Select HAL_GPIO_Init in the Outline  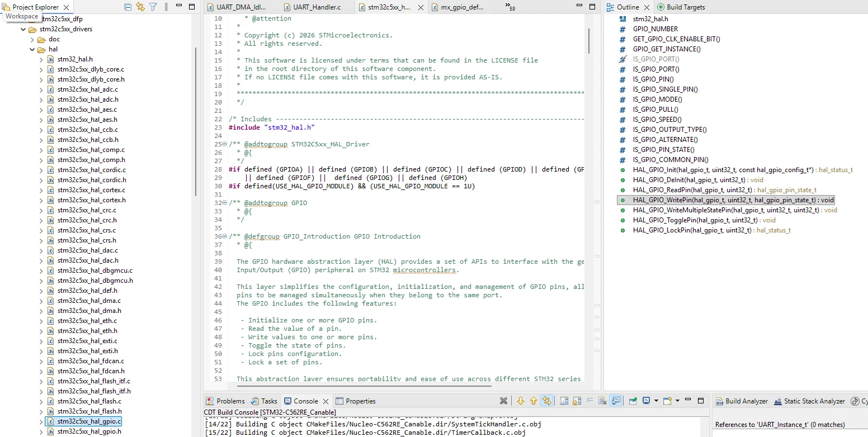[743, 170]
